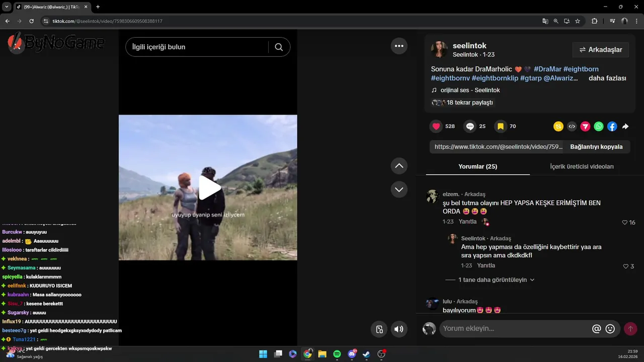Go to previous video with up arrow
Screen dimensions: 644x362
tap(399, 165)
